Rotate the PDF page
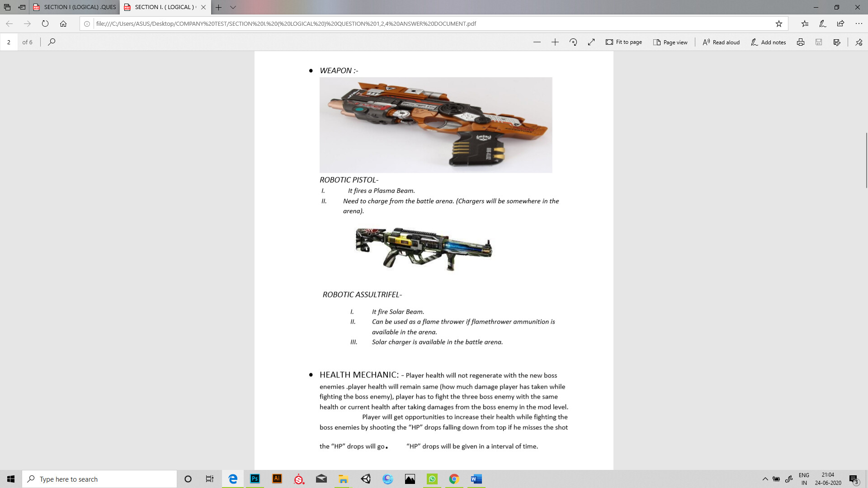The height and width of the screenshot is (488, 868). pyautogui.click(x=573, y=42)
